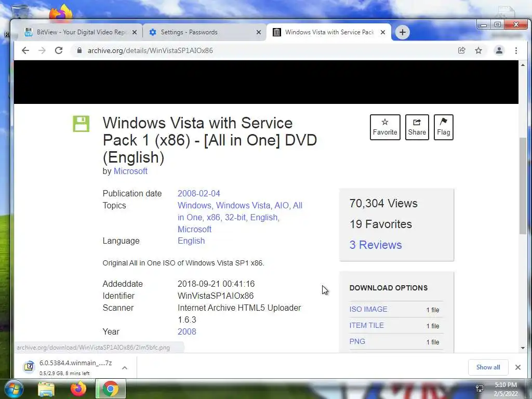Open a new tab
The height and width of the screenshot is (399, 532).
[403, 32]
